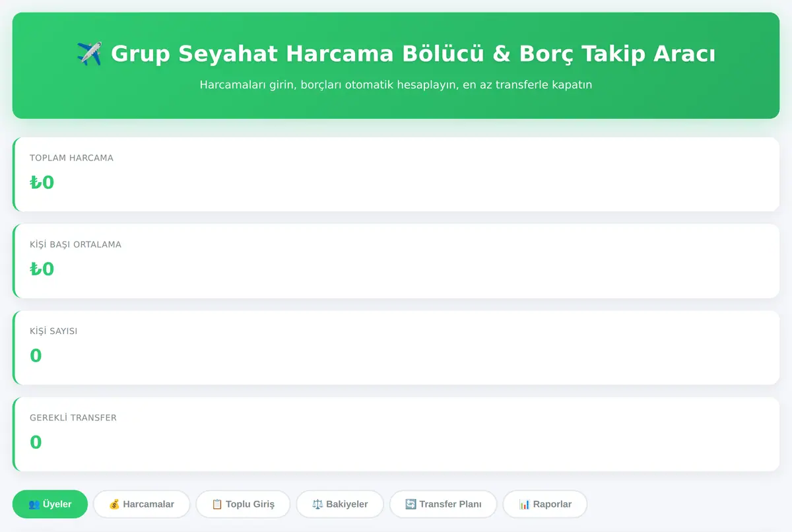
Task: Click the TOPLAM HARCAMA label
Action: coord(71,158)
